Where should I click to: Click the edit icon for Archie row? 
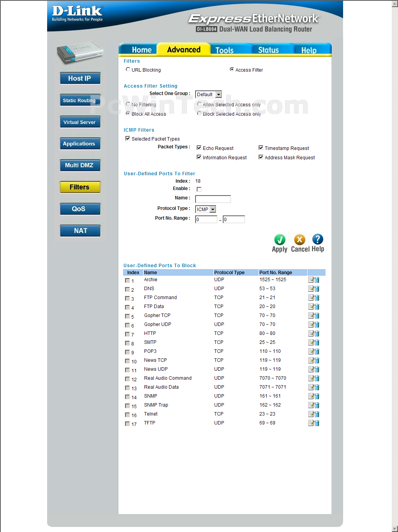[x=311, y=280]
